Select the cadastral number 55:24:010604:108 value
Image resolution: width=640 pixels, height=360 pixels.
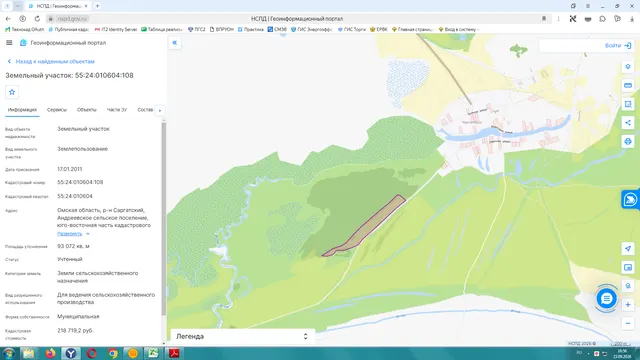pos(80,182)
